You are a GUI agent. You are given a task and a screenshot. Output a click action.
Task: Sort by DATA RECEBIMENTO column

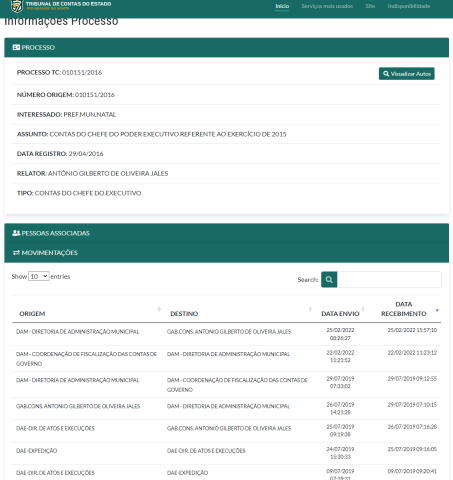point(404,309)
